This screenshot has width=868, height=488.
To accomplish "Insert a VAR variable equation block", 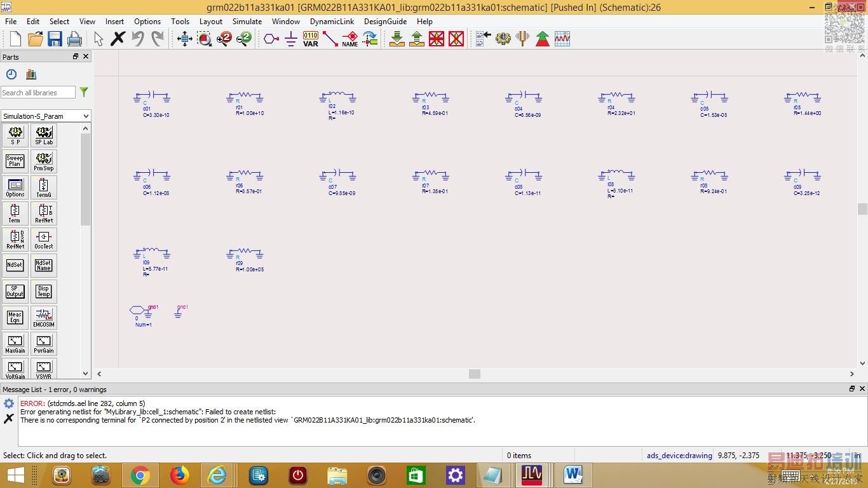I will tap(311, 39).
